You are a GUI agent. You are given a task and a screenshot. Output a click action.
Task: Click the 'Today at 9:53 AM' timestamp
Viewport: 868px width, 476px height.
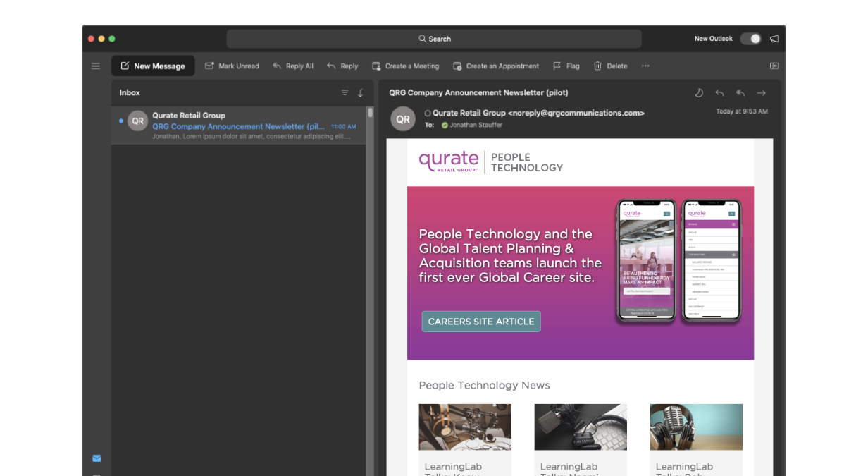pos(742,111)
